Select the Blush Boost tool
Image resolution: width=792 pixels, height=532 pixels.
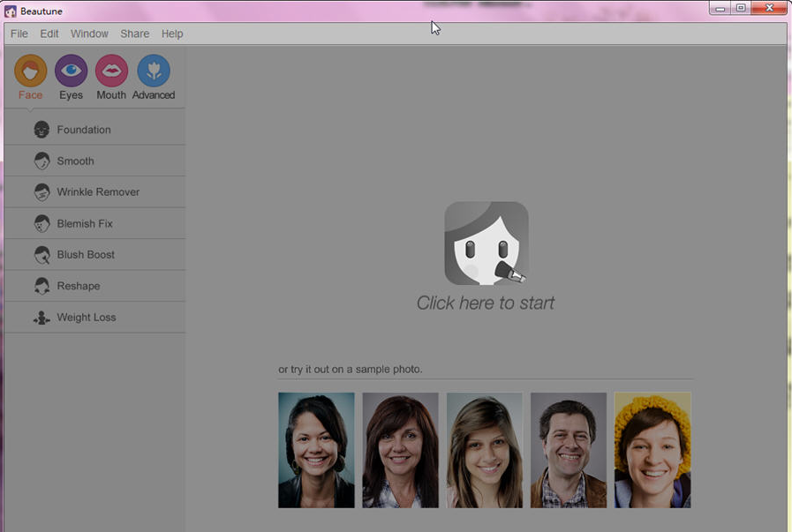click(x=86, y=255)
